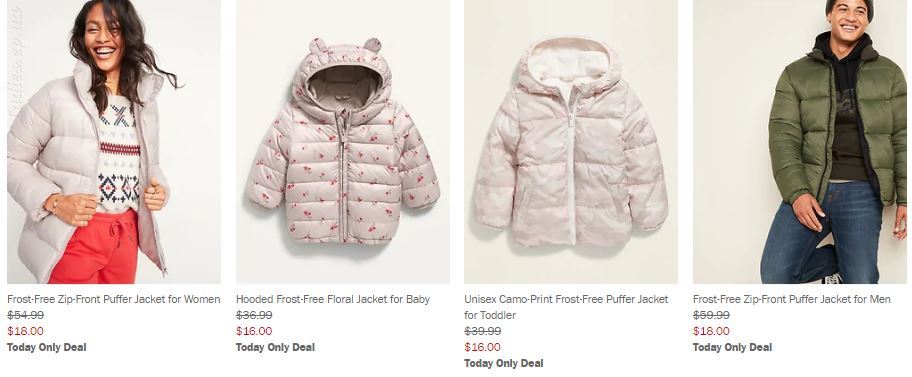Open the men's green puffer jacket photo
Viewport: 912px width, 377px height.
[x=800, y=141]
